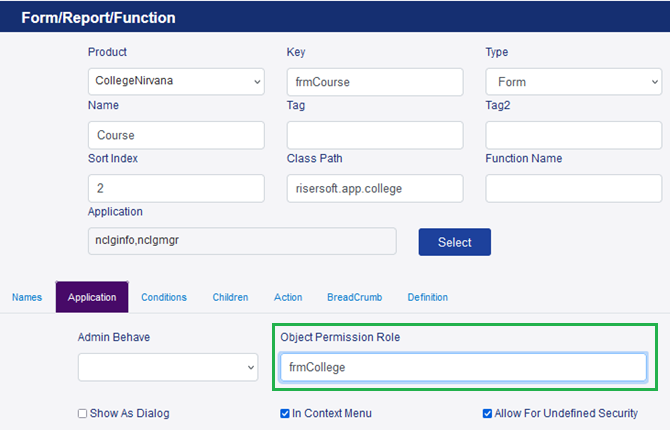Focus the Sort Index field
The image size is (670, 430).
(176, 188)
